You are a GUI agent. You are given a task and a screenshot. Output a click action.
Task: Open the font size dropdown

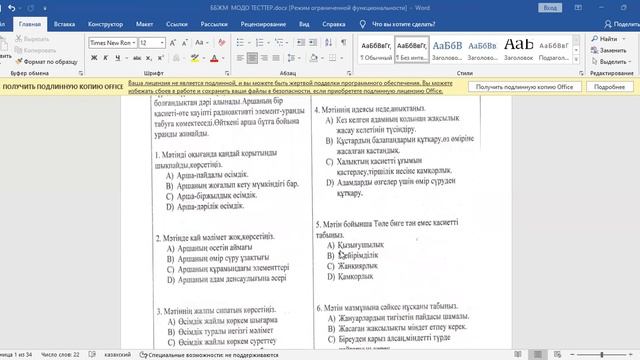(x=162, y=42)
